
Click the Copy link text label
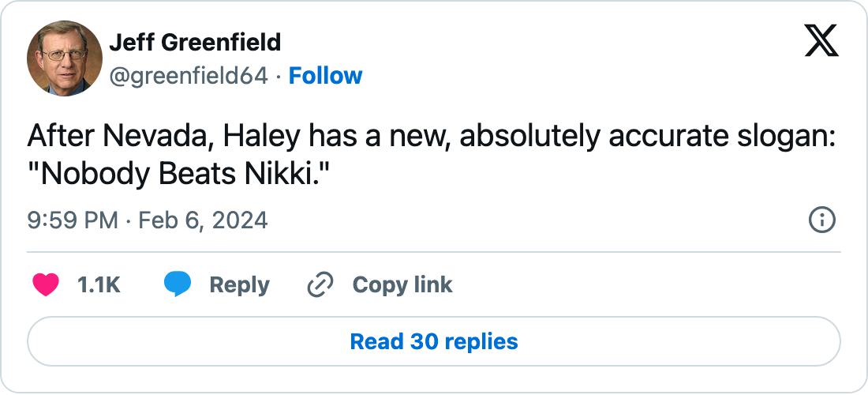pyautogui.click(x=402, y=285)
